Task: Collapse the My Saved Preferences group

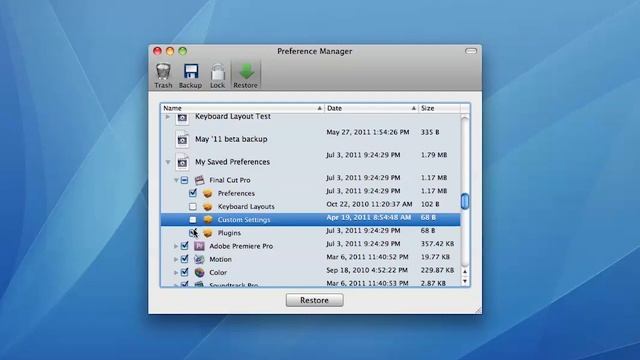Action: (x=168, y=162)
